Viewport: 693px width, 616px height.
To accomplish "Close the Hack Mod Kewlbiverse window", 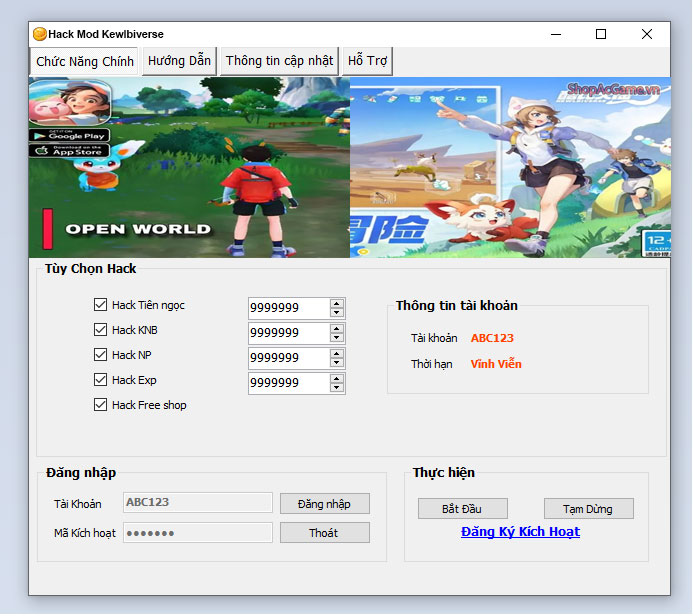I will 647,34.
